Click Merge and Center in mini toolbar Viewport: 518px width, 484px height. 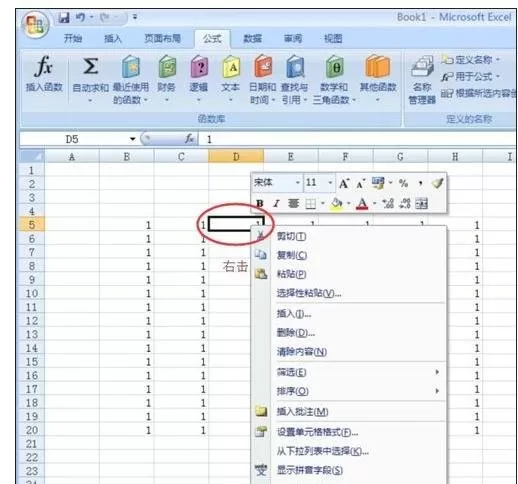pos(421,203)
